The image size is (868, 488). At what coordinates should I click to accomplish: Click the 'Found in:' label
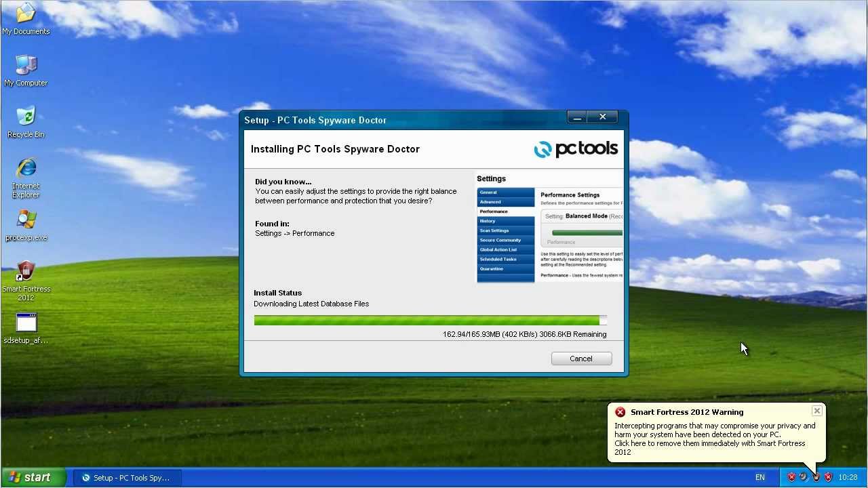[x=272, y=224]
